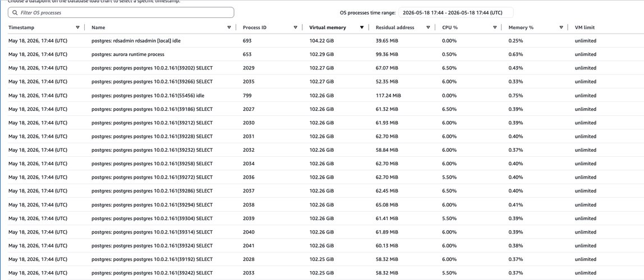Screen dimensions: 644x280
Task: Select the process name with port 39304
Action: (152, 218)
